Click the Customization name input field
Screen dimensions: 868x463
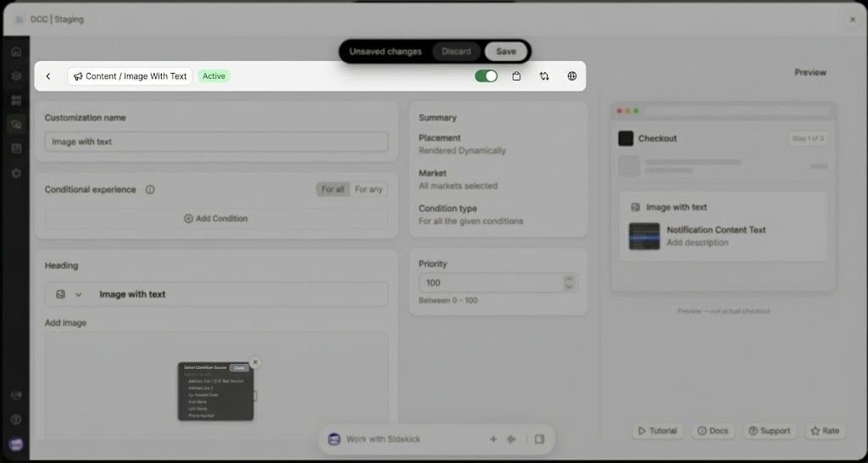216,142
